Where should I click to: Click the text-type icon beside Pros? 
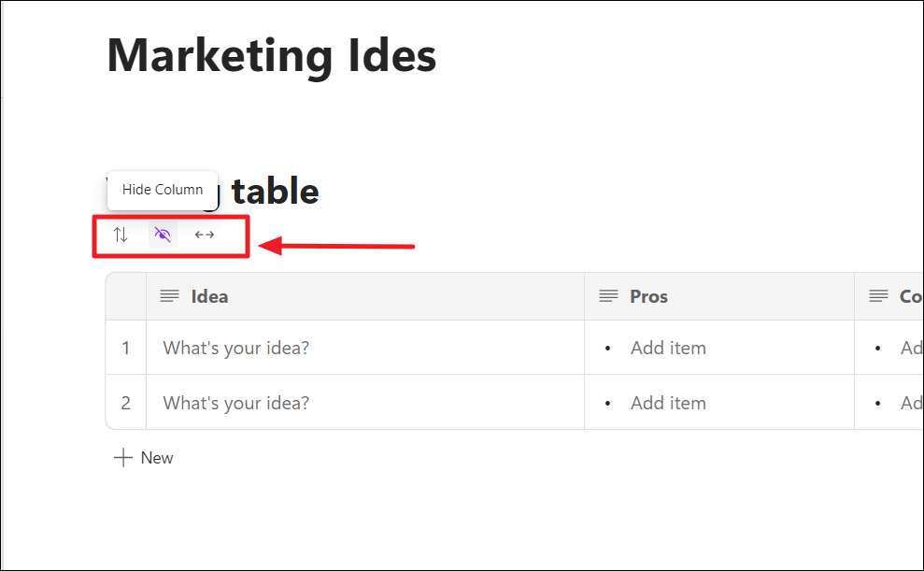(608, 296)
